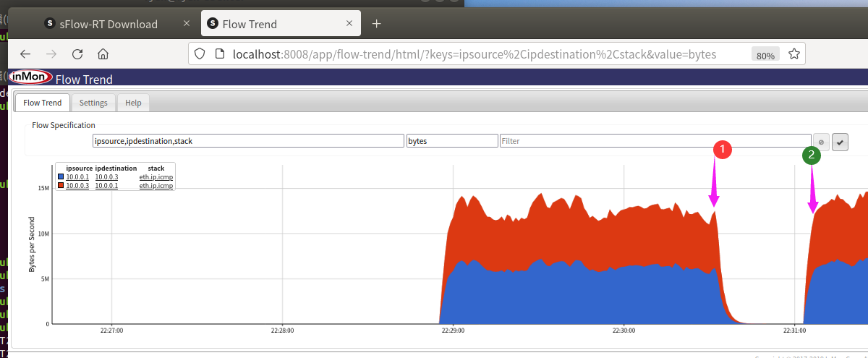Click the blue legend swatch for 10.0.0.1
This screenshot has width=868, height=358.
click(x=61, y=177)
